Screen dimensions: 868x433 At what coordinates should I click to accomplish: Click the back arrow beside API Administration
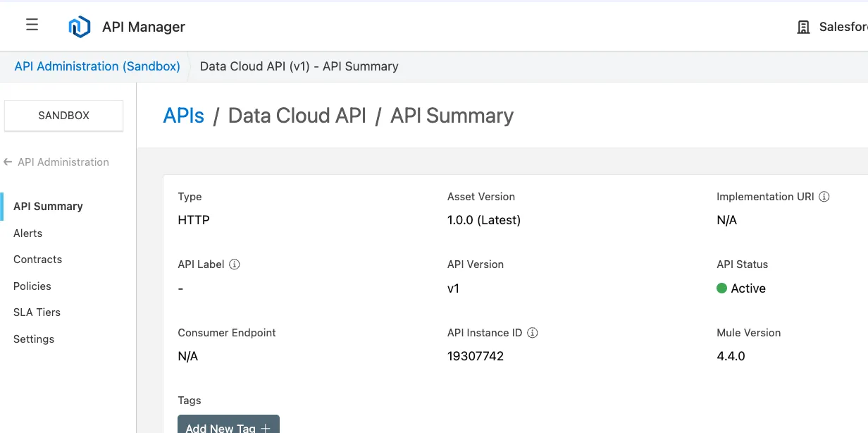[8, 162]
